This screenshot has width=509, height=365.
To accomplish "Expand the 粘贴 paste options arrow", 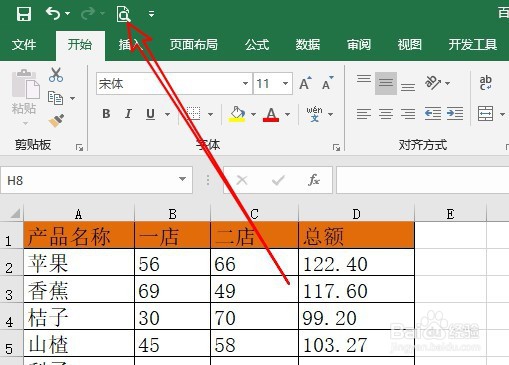I will coord(26,124).
